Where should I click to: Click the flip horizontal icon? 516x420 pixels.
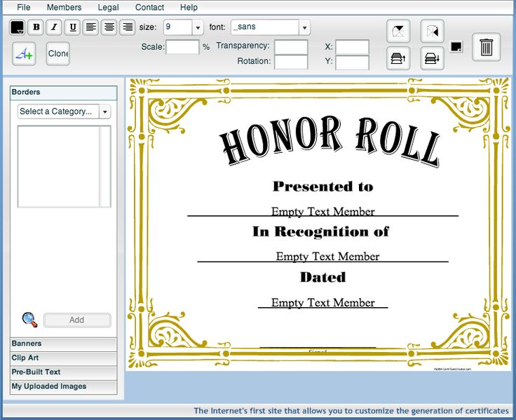pos(433,32)
